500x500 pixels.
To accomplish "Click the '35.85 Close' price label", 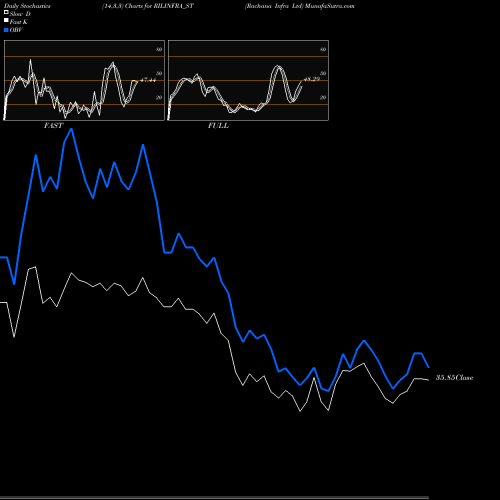I will [455, 378].
